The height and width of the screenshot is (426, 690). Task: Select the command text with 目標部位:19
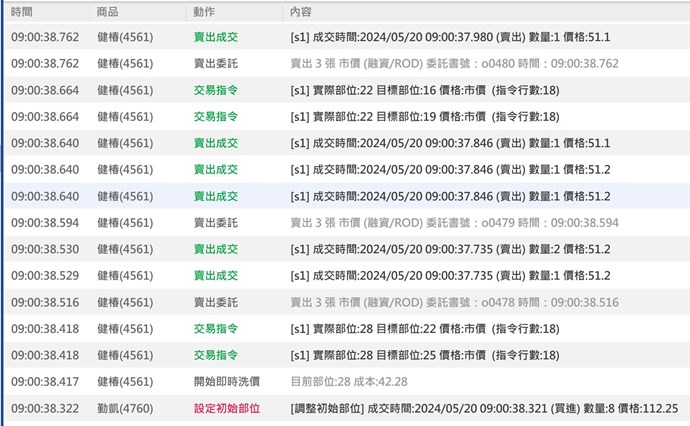pos(425,117)
